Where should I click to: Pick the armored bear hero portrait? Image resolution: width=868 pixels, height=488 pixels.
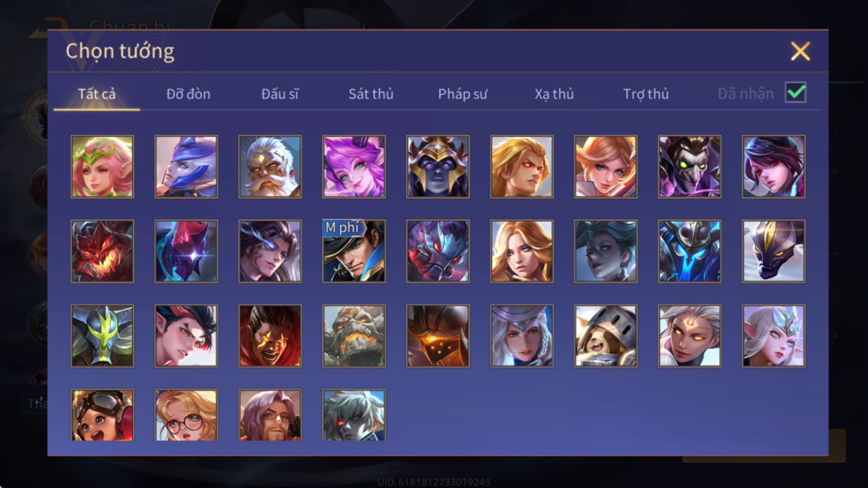coord(606,336)
